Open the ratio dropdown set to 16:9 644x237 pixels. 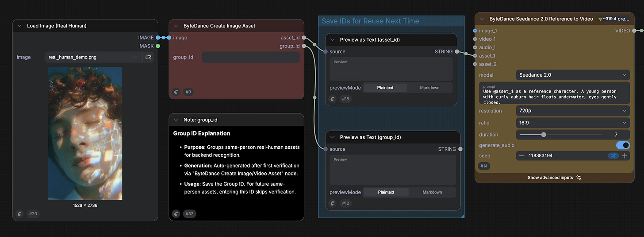click(573, 123)
